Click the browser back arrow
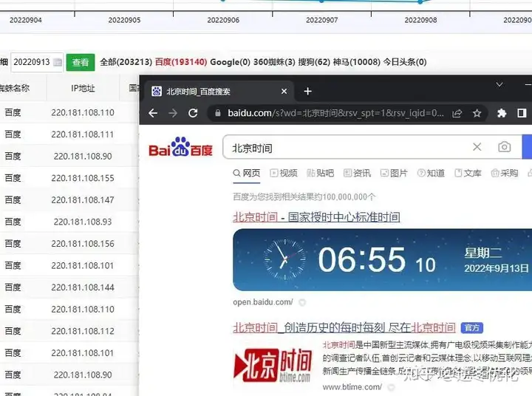 pyautogui.click(x=153, y=113)
